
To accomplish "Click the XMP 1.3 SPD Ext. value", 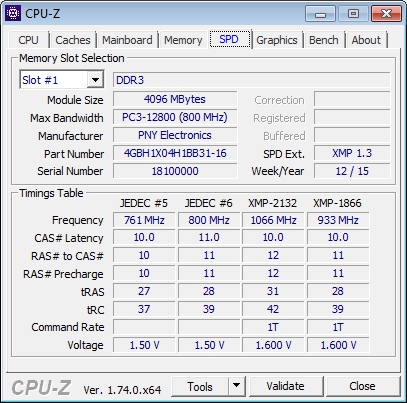I will (x=352, y=153).
